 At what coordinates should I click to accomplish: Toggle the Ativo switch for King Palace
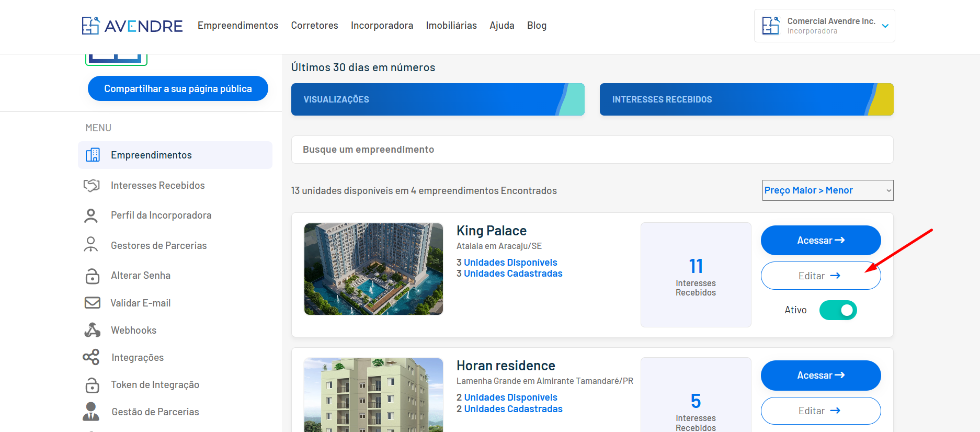tap(838, 310)
